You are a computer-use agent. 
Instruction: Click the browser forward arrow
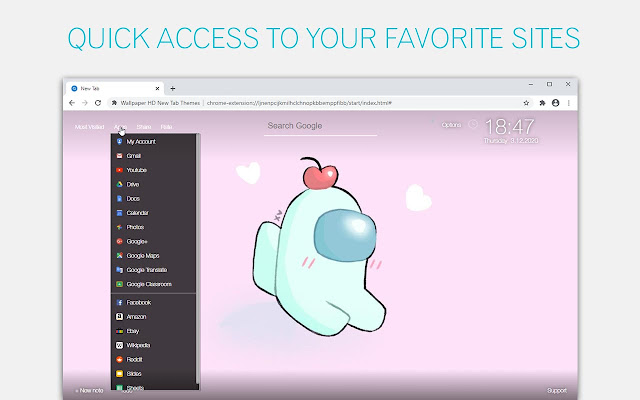[x=85, y=103]
